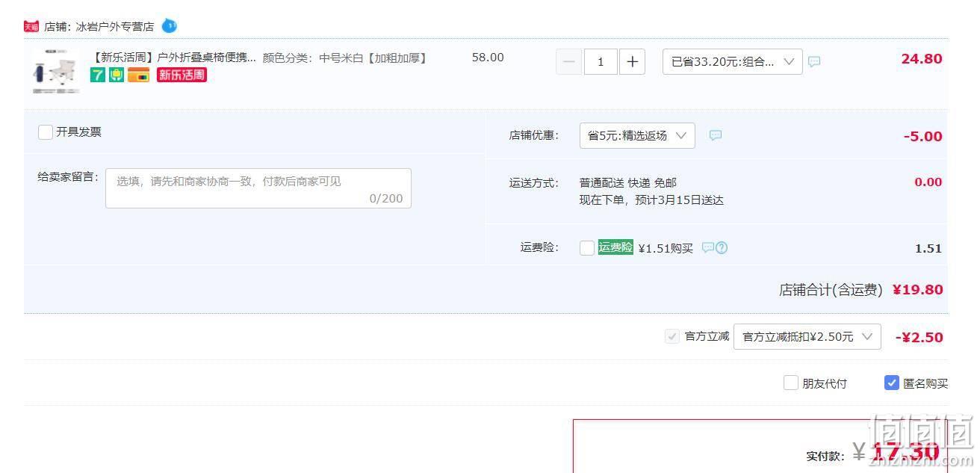Click the 实付款 final payment amount

(x=895, y=451)
